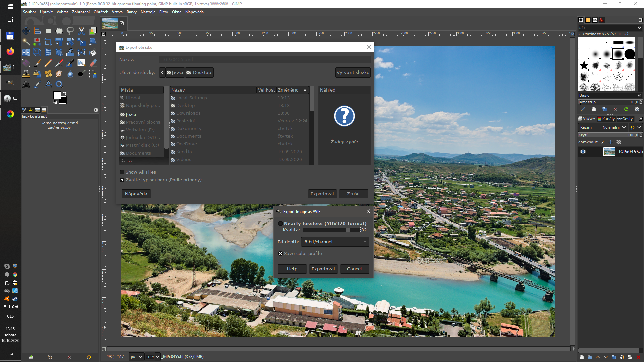This screenshot has width=644, height=362.
Task: Select the Foreground Select tool
Action: click(x=93, y=31)
